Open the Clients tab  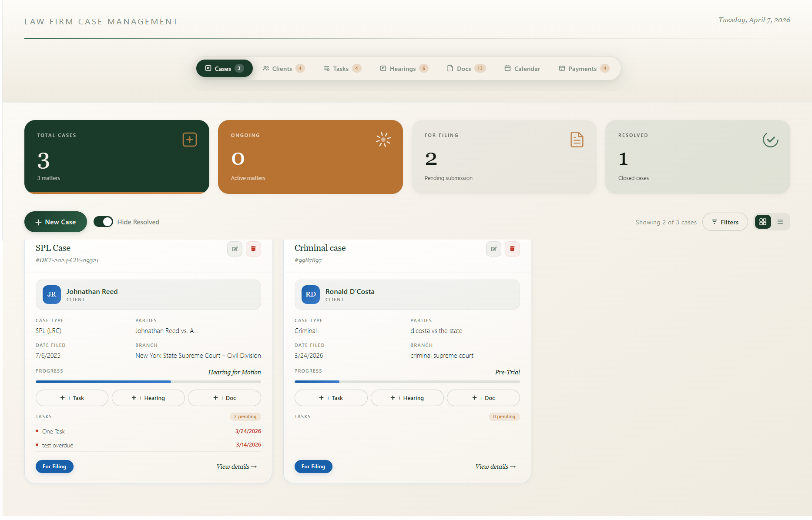click(x=283, y=68)
